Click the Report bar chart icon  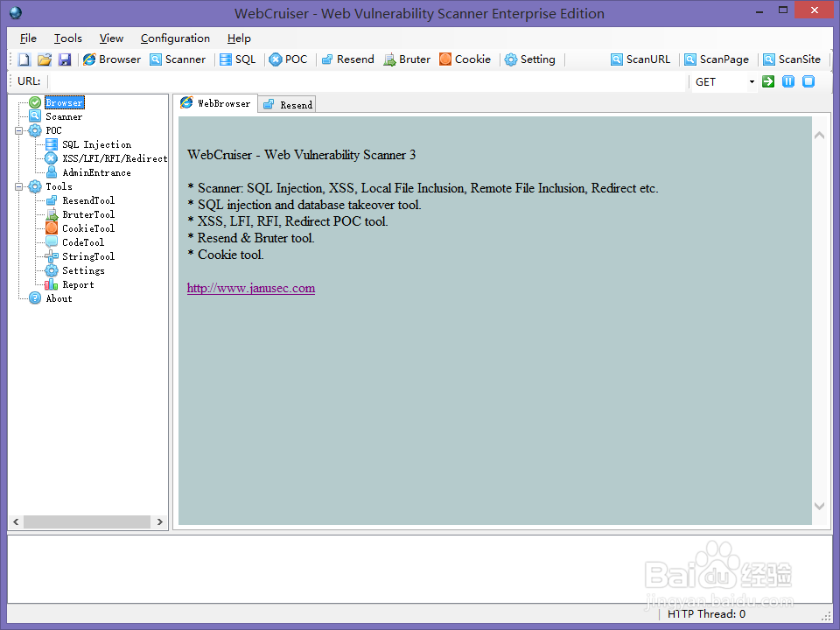[x=52, y=284]
